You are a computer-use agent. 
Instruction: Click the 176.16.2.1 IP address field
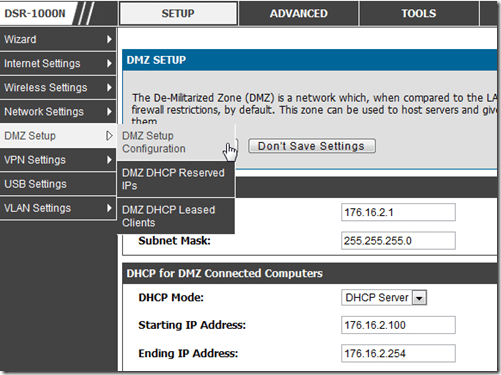[398, 212]
